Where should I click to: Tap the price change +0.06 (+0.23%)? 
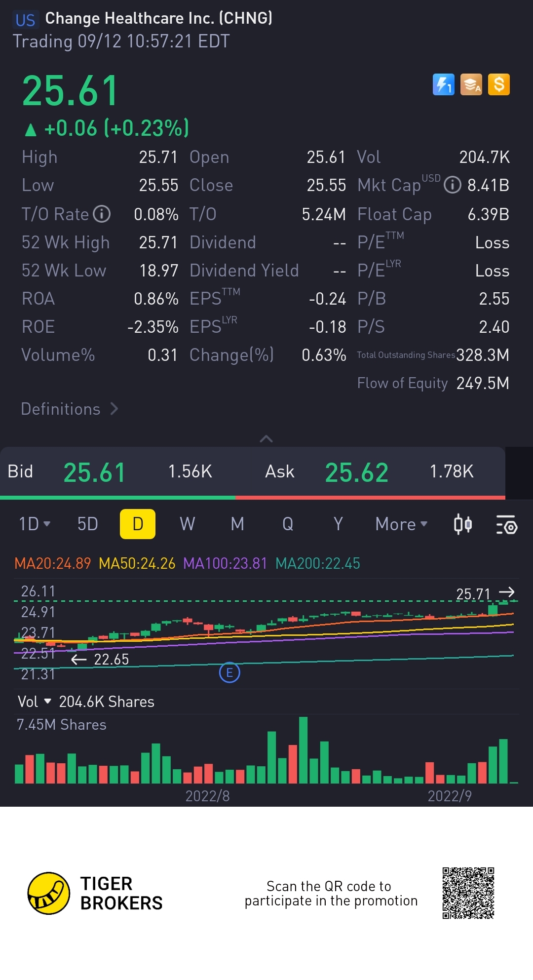(107, 128)
